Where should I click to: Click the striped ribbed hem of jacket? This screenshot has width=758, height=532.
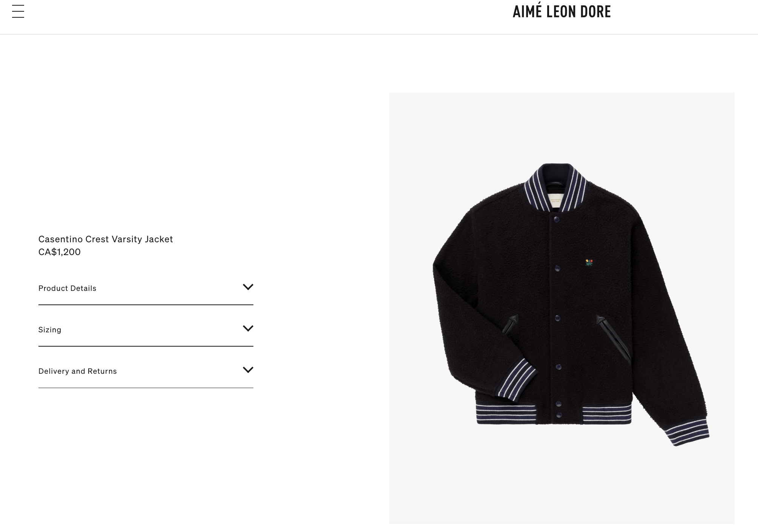[x=553, y=414]
